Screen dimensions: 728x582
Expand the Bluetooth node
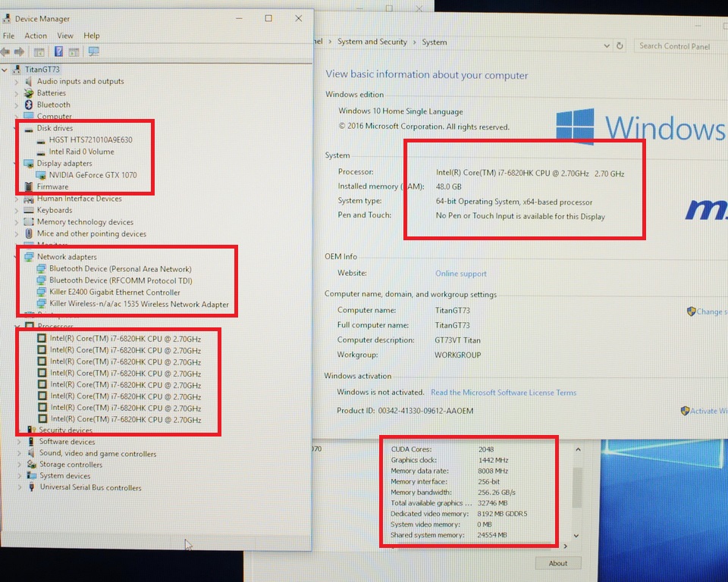[17, 105]
